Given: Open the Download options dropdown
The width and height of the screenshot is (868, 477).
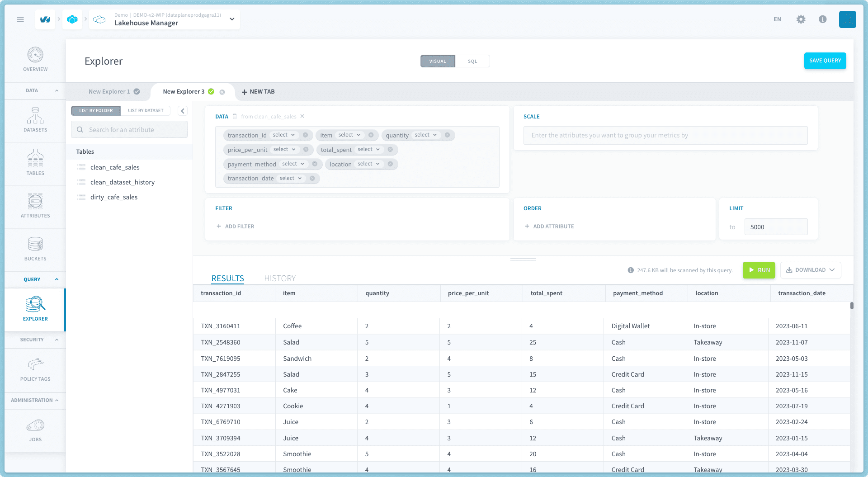Looking at the screenshot, I should pyautogui.click(x=811, y=270).
